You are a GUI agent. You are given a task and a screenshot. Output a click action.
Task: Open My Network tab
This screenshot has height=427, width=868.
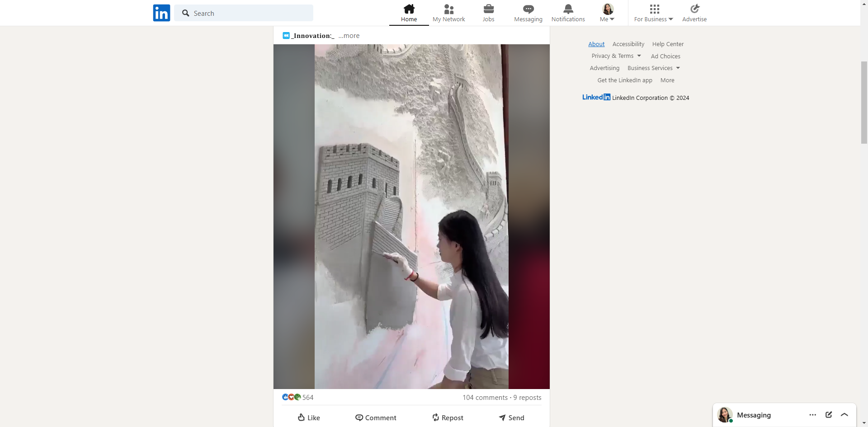tap(448, 13)
